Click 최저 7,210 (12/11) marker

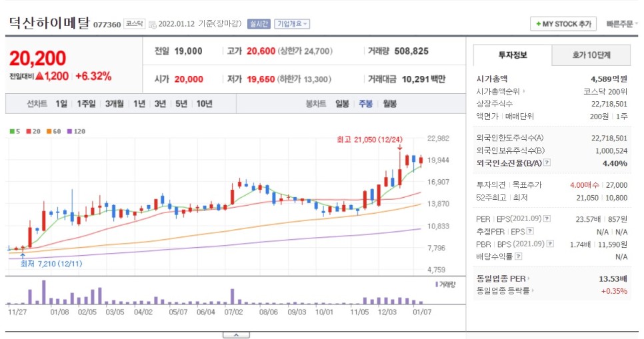[51, 264]
